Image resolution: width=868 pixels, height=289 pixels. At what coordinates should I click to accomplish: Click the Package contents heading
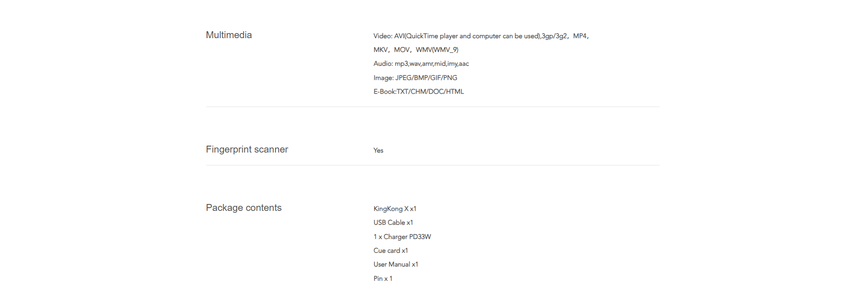point(244,208)
